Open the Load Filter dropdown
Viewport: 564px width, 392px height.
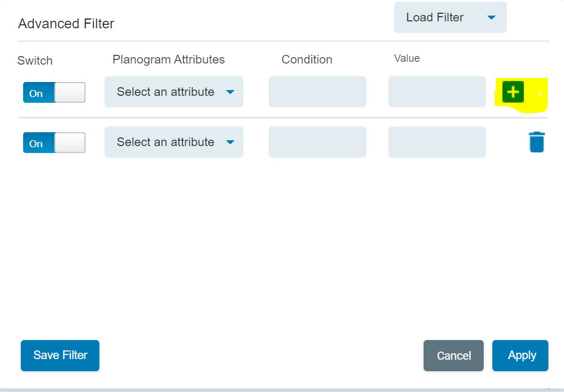pyautogui.click(x=450, y=18)
